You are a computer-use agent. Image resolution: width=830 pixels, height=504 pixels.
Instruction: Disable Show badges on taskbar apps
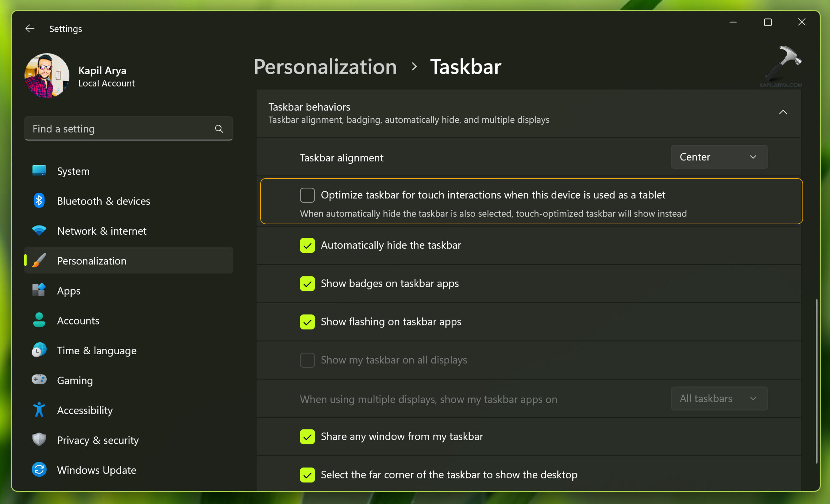coord(307,284)
